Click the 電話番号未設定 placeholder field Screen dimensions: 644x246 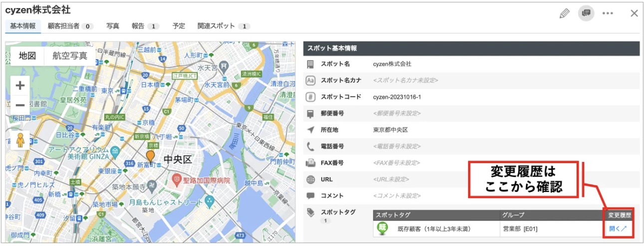click(397, 146)
